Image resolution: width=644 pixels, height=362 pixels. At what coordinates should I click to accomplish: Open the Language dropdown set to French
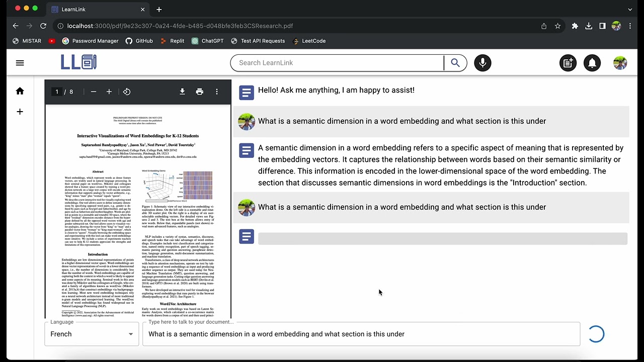point(92,334)
